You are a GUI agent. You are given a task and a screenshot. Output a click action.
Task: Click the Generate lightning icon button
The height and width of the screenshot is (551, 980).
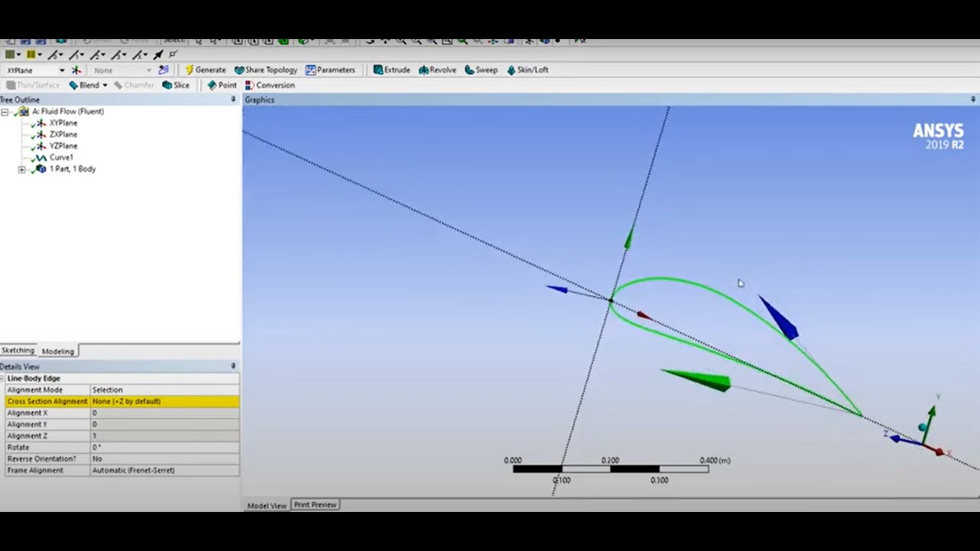point(189,70)
